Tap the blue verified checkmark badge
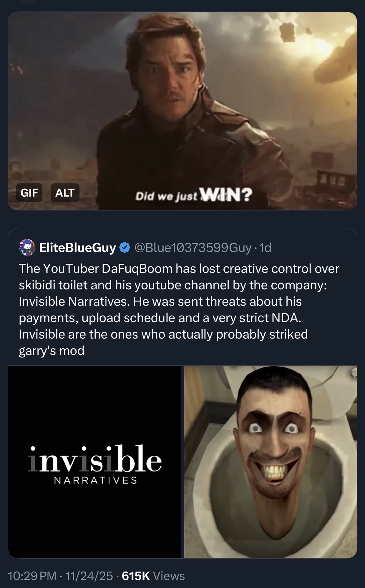 (x=125, y=248)
